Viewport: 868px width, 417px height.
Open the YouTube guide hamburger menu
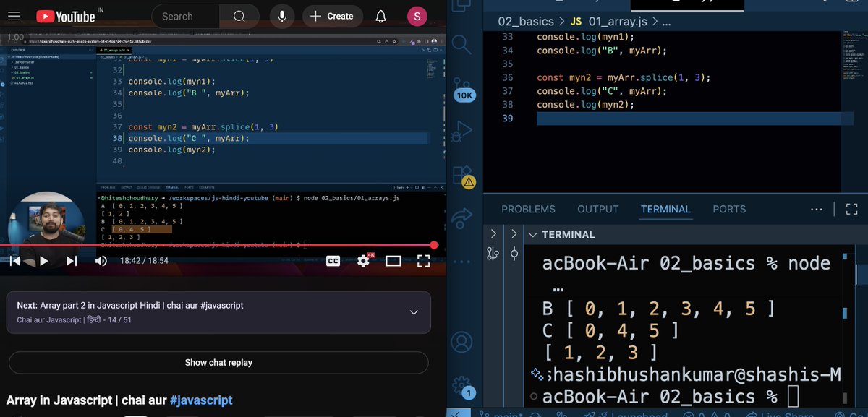coord(14,16)
